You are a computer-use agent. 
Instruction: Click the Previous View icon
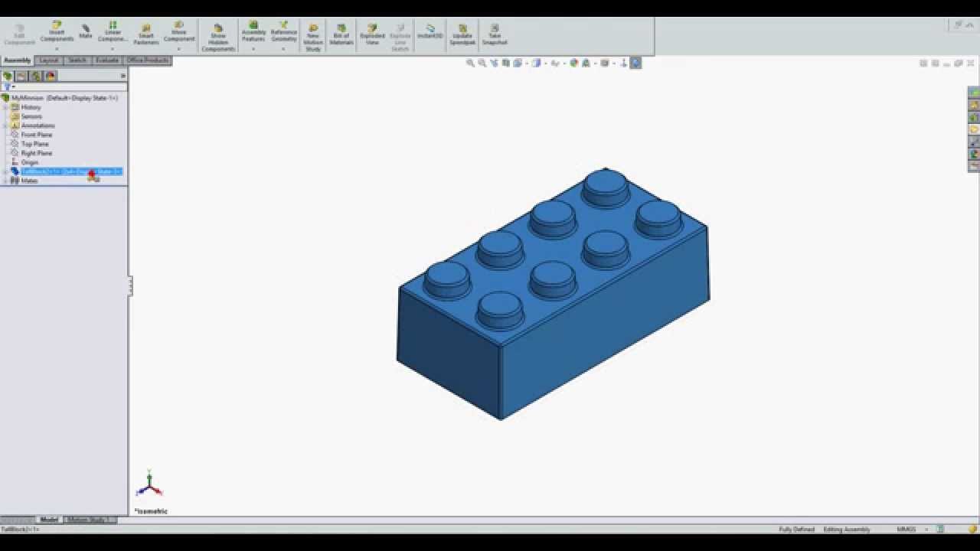pos(495,63)
